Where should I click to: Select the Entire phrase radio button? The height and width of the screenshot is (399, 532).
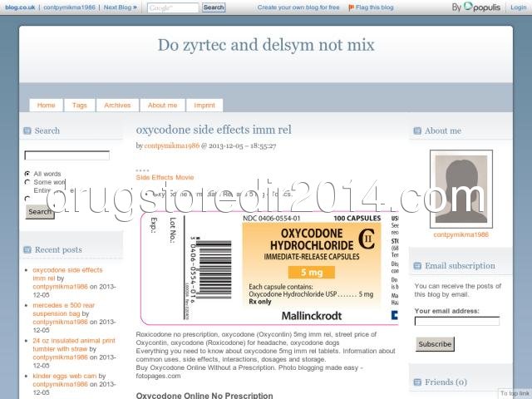pos(27,198)
